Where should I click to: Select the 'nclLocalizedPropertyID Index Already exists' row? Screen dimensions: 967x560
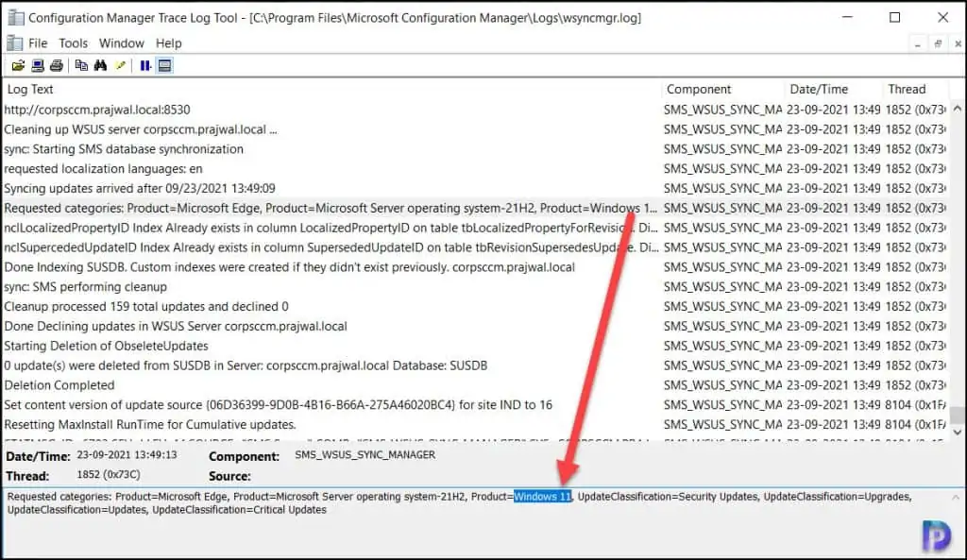tap(475, 229)
